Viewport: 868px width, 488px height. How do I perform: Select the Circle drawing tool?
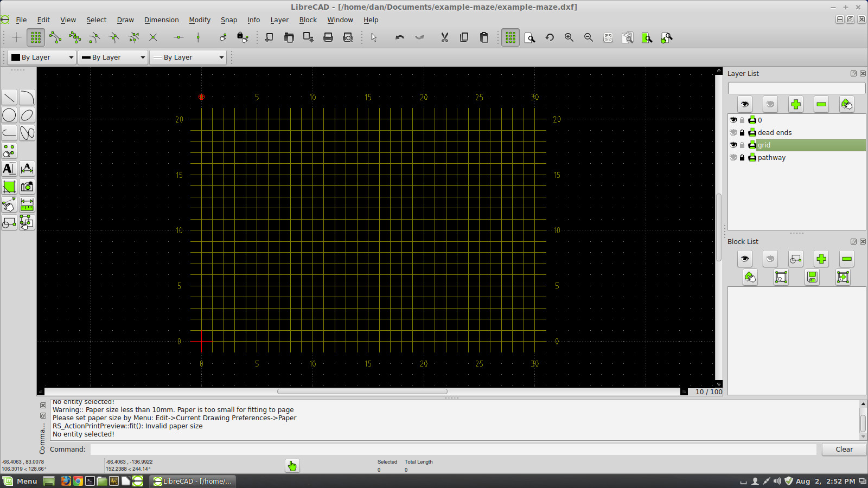coord(9,115)
